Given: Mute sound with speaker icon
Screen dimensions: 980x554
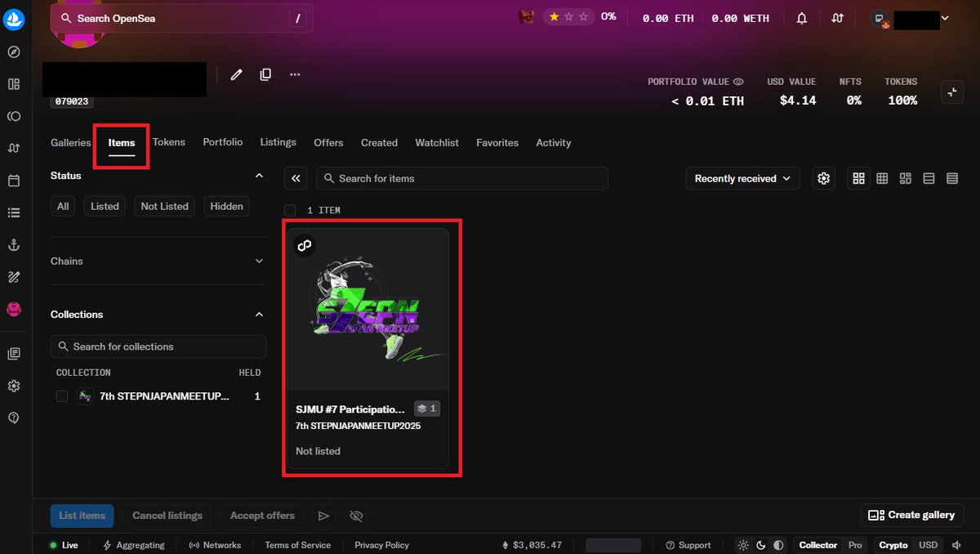Looking at the screenshot, I should [956, 545].
